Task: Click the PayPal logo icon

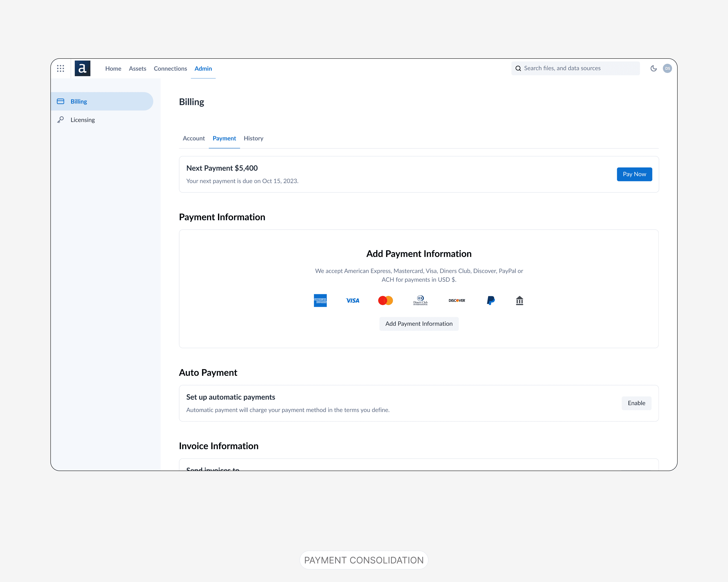Action: click(x=491, y=300)
